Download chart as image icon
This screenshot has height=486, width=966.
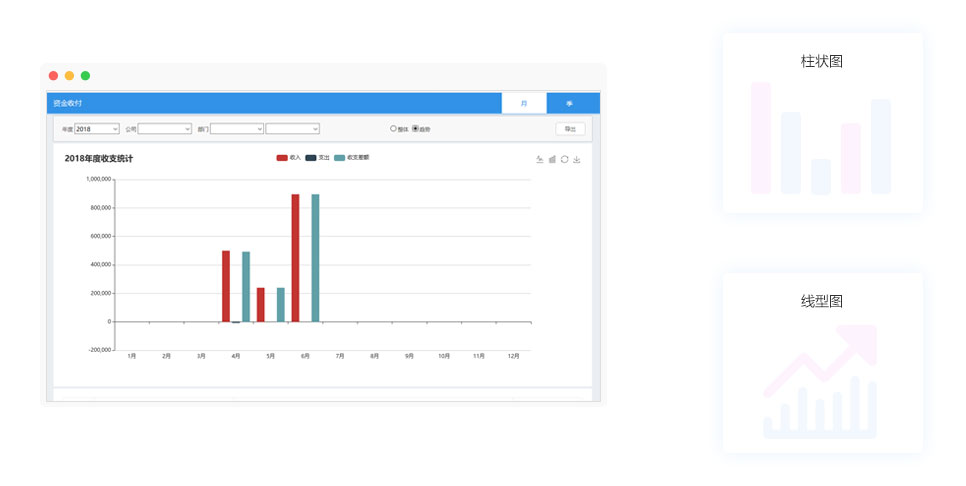pyautogui.click(x=577, y=159)
